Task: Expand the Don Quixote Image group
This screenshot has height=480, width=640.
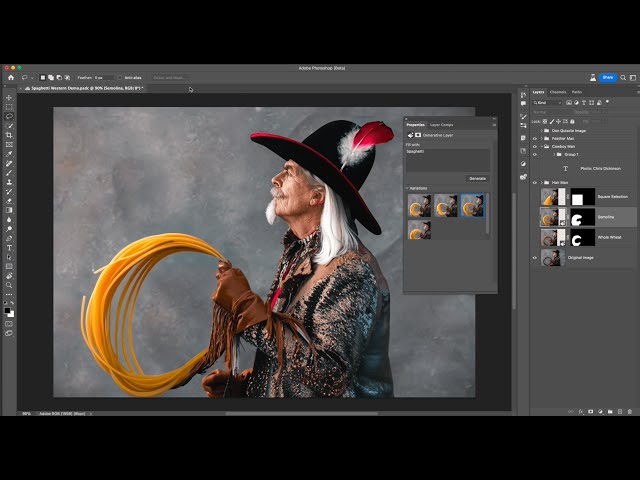Action: pos(542,131)
